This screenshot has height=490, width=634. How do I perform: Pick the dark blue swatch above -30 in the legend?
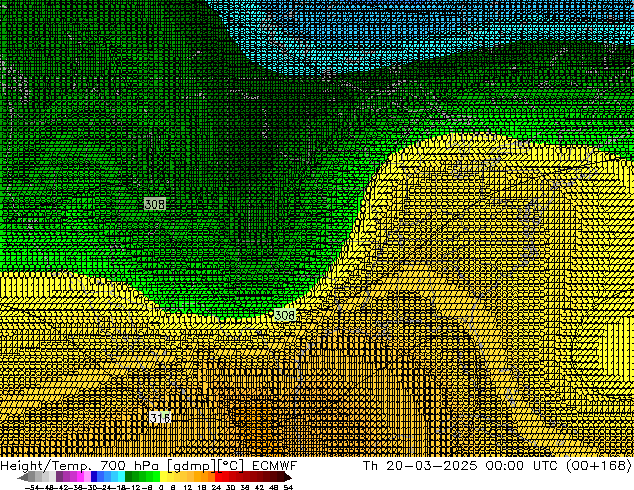pyautogui.click(x=94, y=477)
